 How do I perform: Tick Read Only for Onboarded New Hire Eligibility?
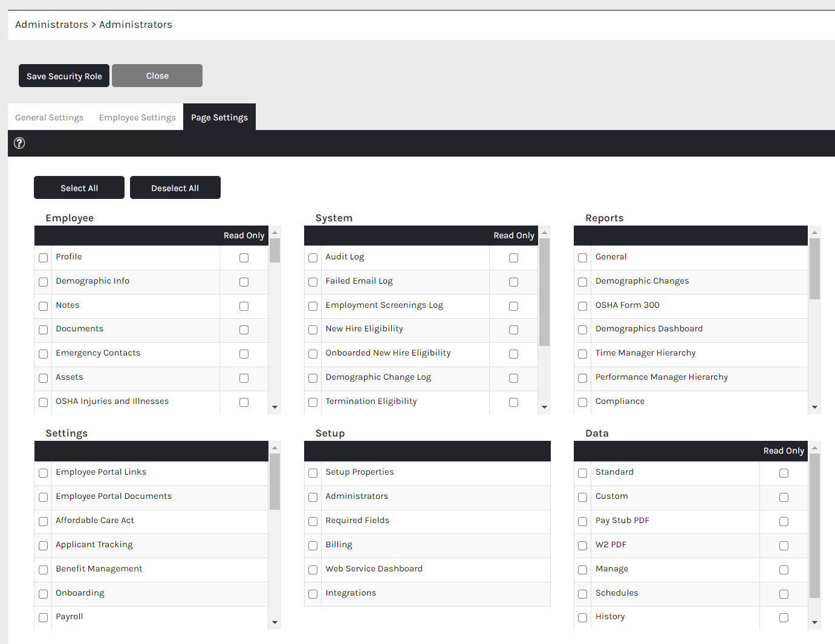click(x=514, y=354)
